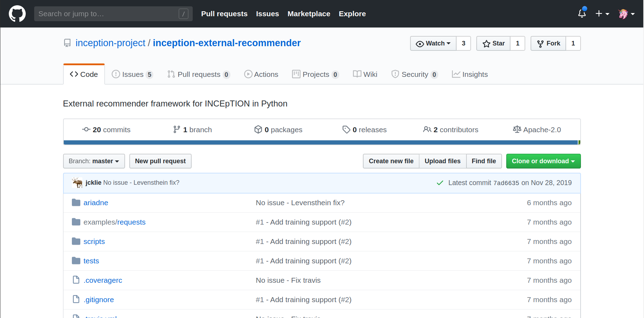Open the Clone or download dropdown
644x318 pixels.
543,161
